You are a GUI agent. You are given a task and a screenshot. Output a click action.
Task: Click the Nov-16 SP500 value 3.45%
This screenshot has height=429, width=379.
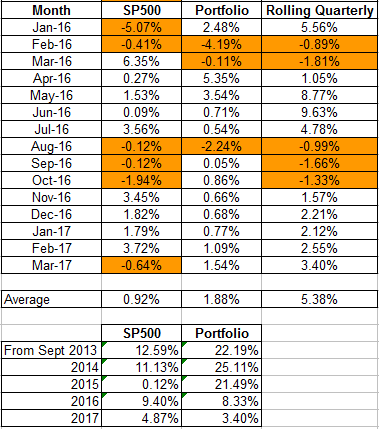[x=141, y=197]
